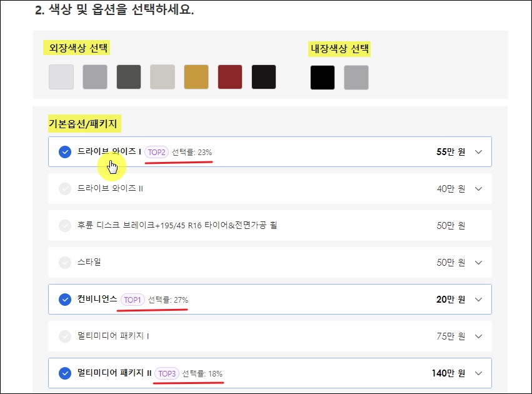The height and width of the screenshot is (394, 532).
Task: Choose the gold yellow exterior color swatch
Action: [x=196, y=77]
